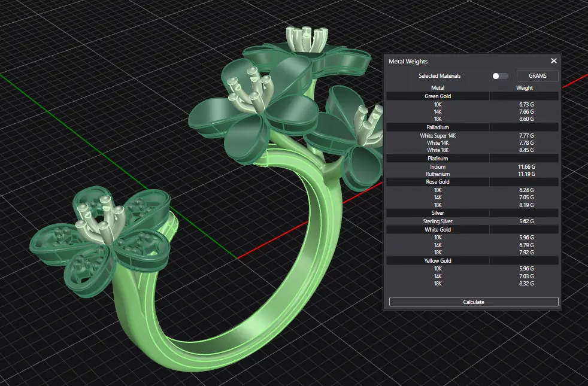588x386 pixels.
Task: Toggle the Selected Materials switch
Action: [x=499, y=76]
